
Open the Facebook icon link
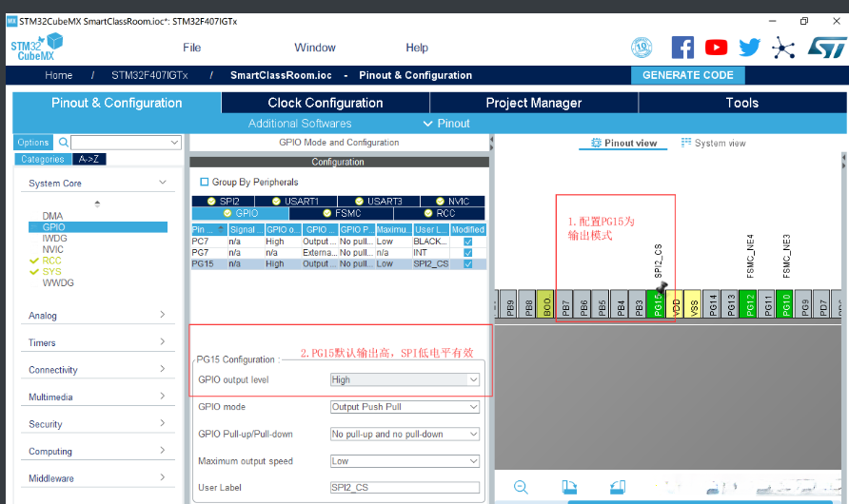(682, 48)
